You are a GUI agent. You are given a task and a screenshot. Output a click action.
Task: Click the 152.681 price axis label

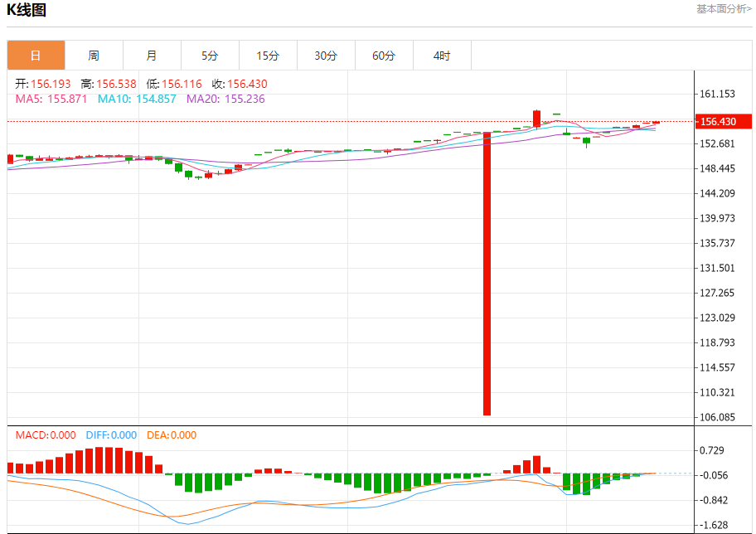click(x=717, y=143)
